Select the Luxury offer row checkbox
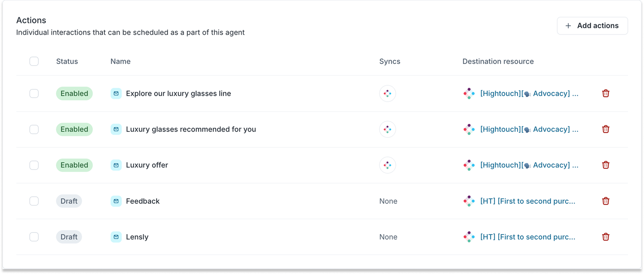 (x=34, y=165)
